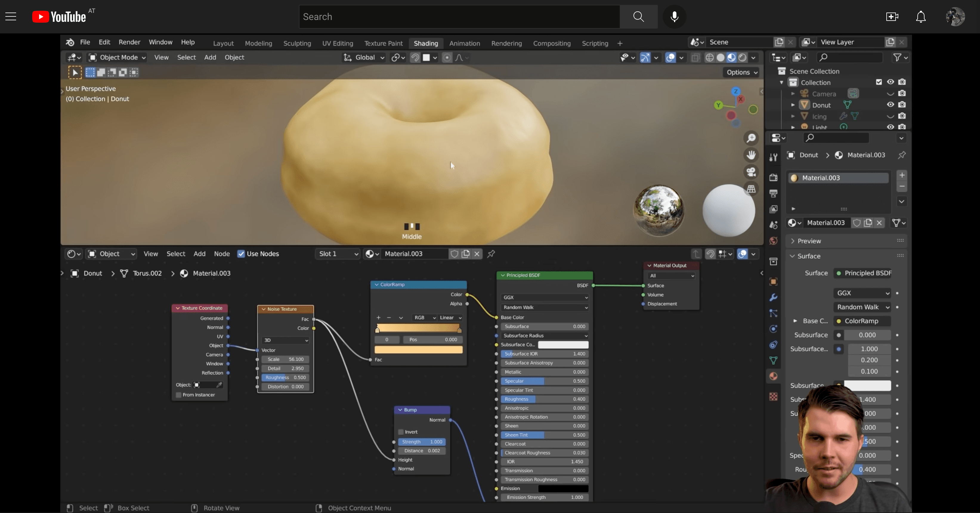The height and width of the screenshot is (513, 980).
Task: Toggle Collection exclude checkbox in outliner
Action: 879,82
